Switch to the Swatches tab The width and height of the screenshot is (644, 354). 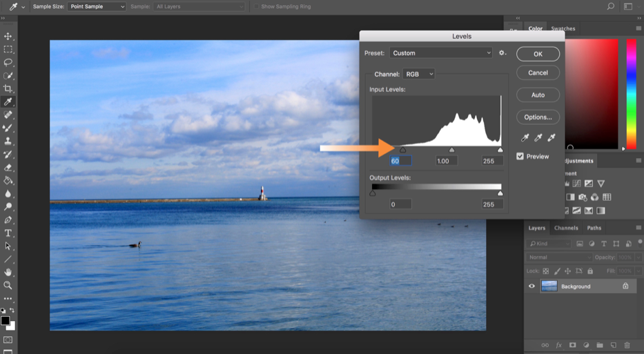point(563,28)
